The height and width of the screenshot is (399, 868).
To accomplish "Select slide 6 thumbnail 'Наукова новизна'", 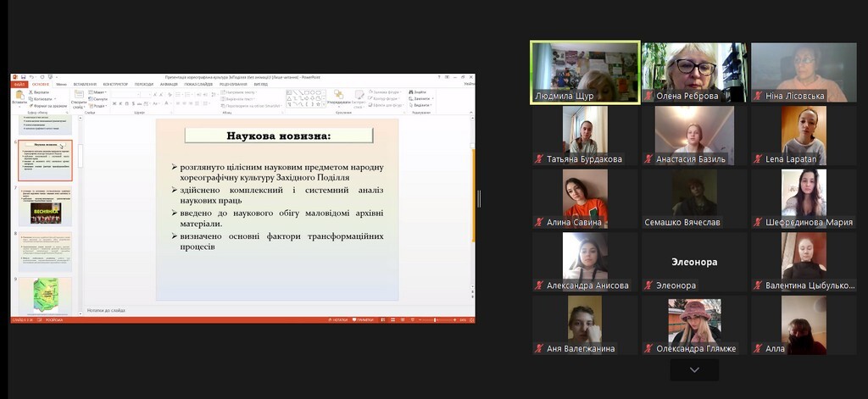I will (45, 160).
